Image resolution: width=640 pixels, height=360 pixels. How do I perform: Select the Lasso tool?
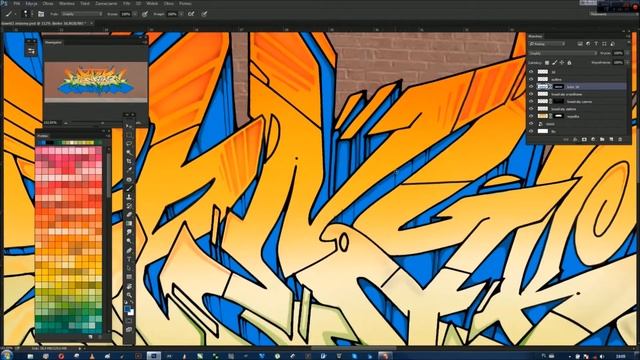pos(129,144)
